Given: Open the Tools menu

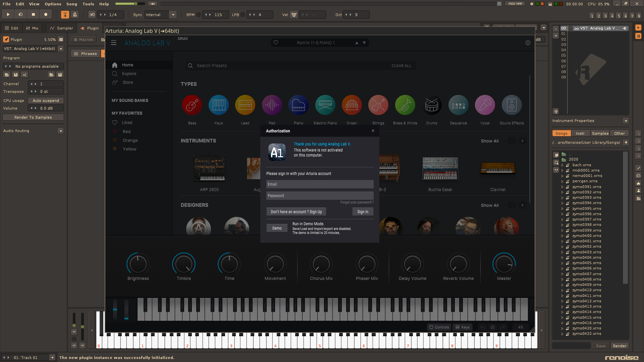Looking at the screenshot, I should coord(88,4).
